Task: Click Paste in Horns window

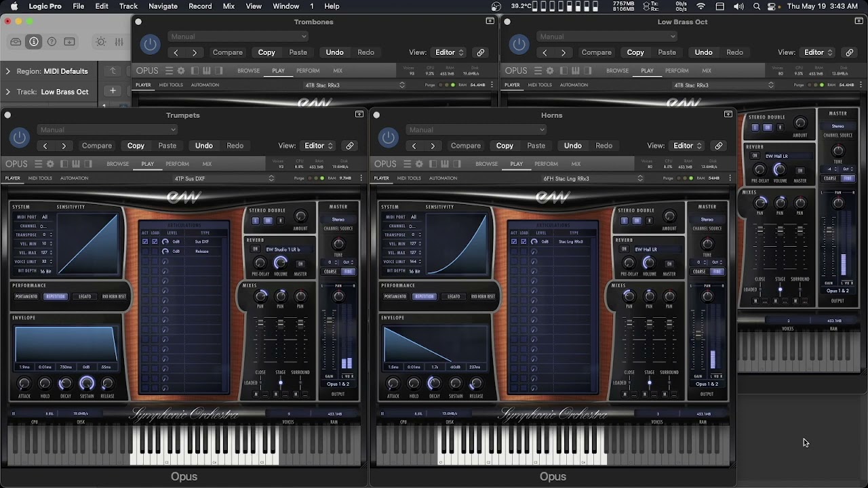Action: [536, 146]
